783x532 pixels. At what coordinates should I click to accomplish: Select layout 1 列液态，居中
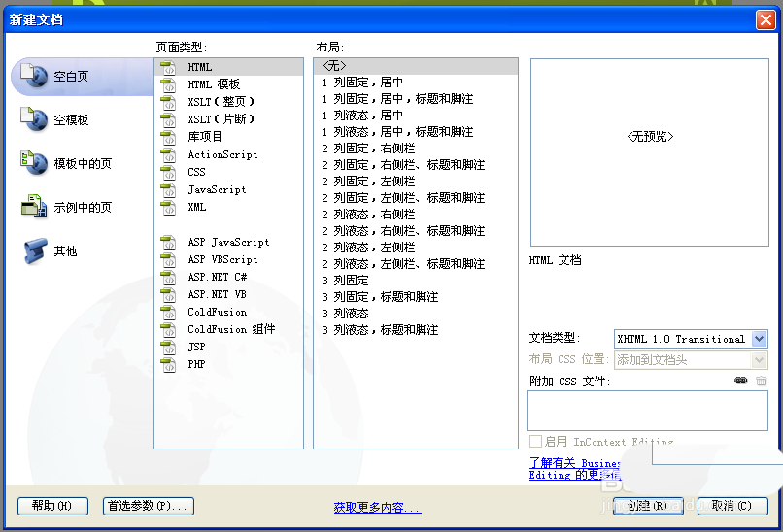click(x=416, y=116)
